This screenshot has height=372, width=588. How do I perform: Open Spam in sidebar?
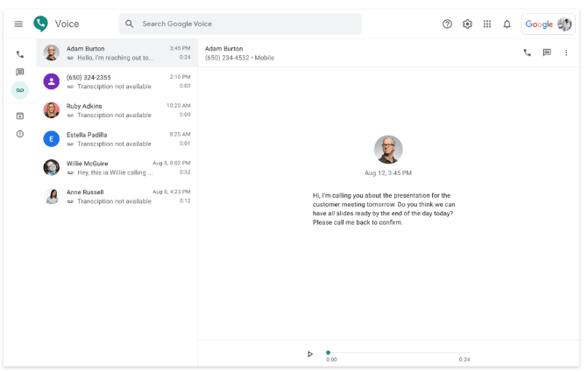tap(20, 134)
